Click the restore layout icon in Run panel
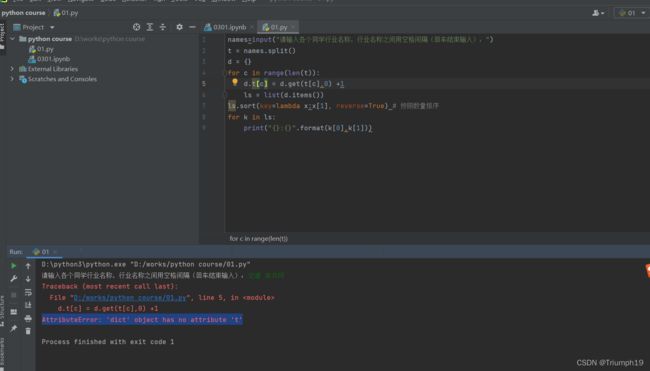 pyautogui.click(x=14, y=312)
